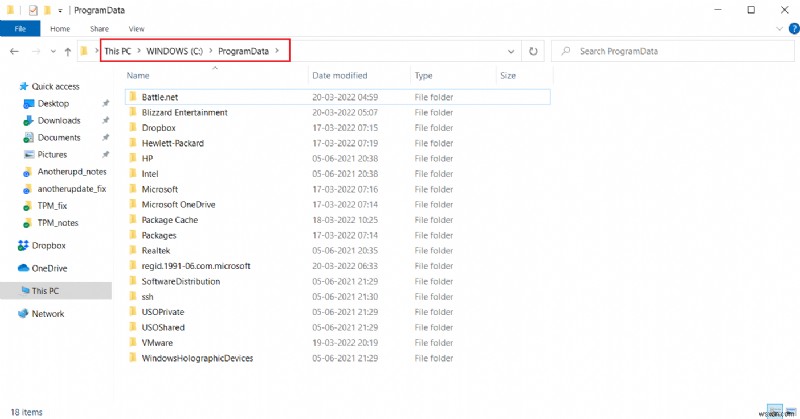Image resolution: width=800 pixels, height=419 pixels.
Task: Click the pin icon next to Downloads
Action: (106, 120)
